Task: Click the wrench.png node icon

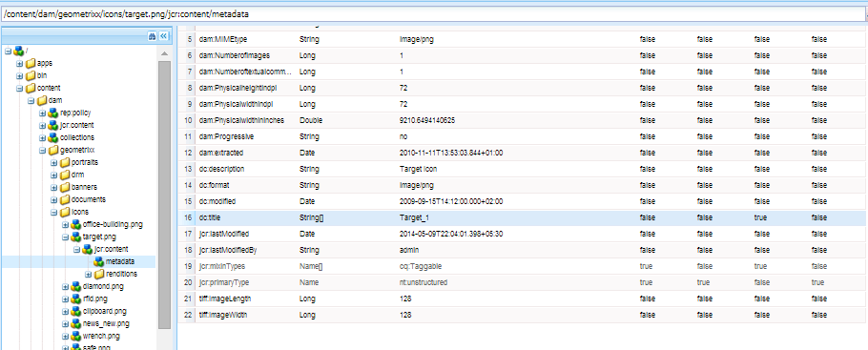Action: point(76,336)
